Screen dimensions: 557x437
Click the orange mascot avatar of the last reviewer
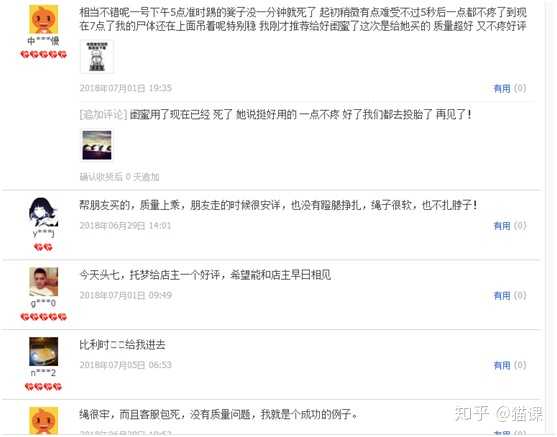pos(43,421)
